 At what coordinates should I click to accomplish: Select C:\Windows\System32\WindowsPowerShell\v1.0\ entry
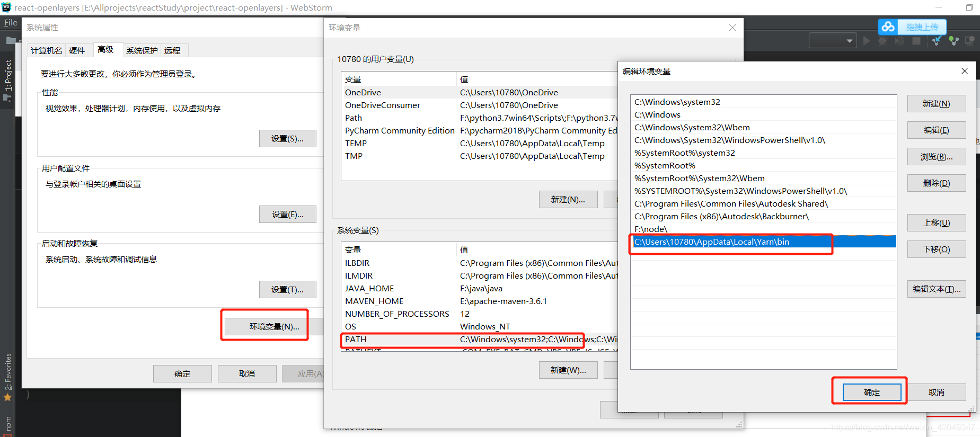pos(763,140)
